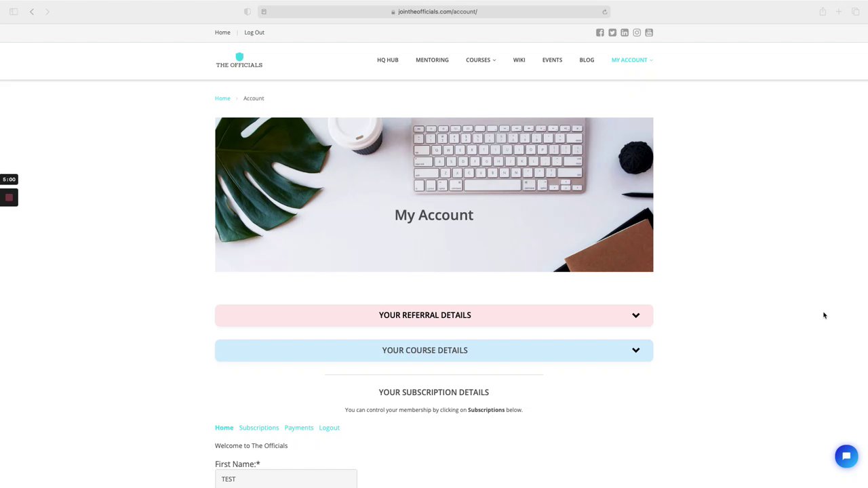
Task: Open the blue chat widget bubble
Action: click(846, 456)
